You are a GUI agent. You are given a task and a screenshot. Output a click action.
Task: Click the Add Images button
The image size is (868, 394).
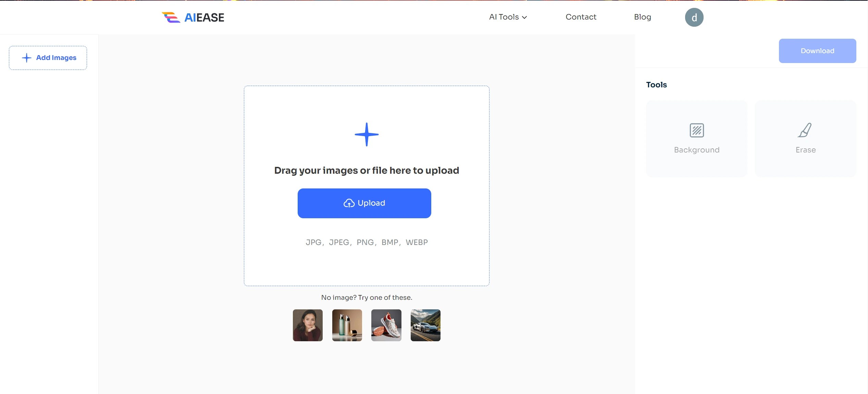click(48, 58)
